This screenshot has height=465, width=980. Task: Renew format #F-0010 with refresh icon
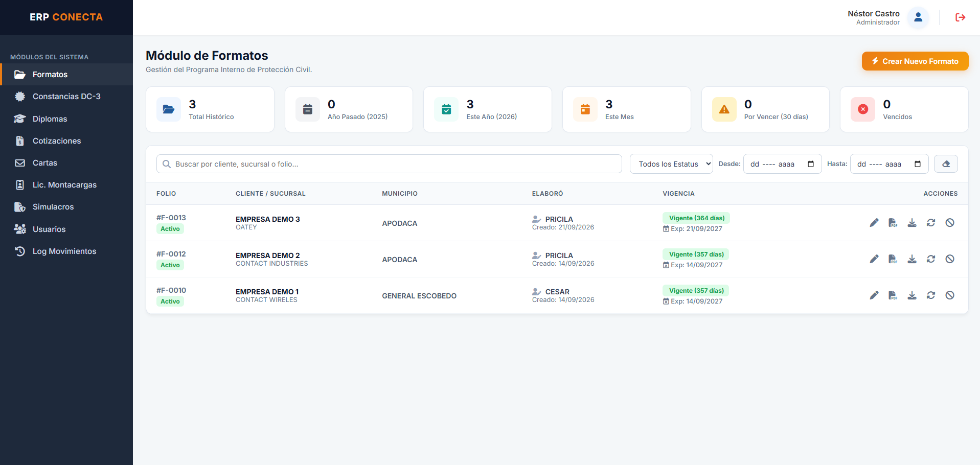(931, 295)
